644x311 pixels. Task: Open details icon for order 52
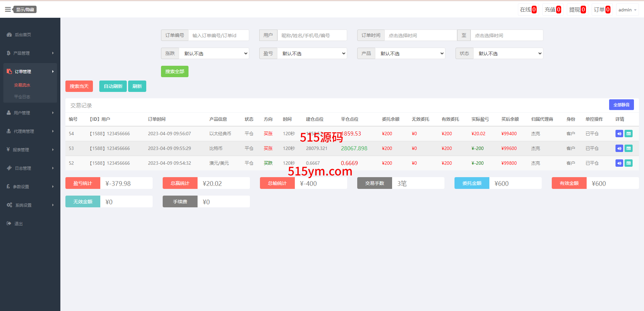pyautogui.click(x=629, y=163)
